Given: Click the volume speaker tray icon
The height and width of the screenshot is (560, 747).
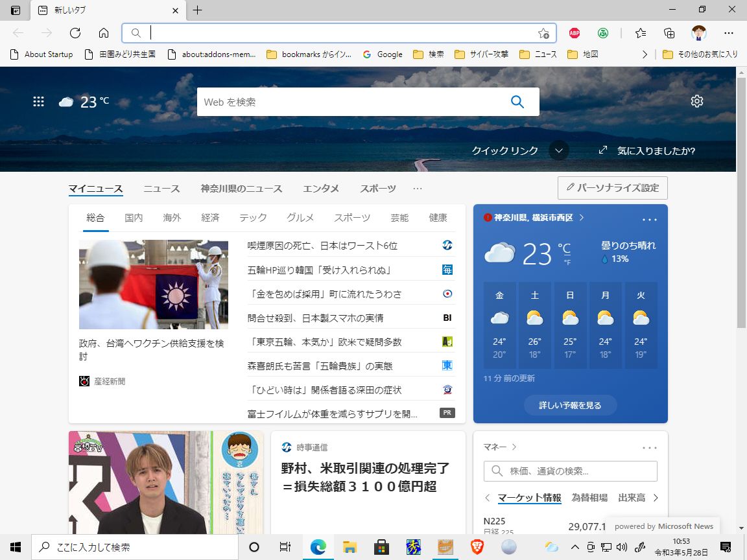Looking at the screenshot, I should [x=621, y=547].
